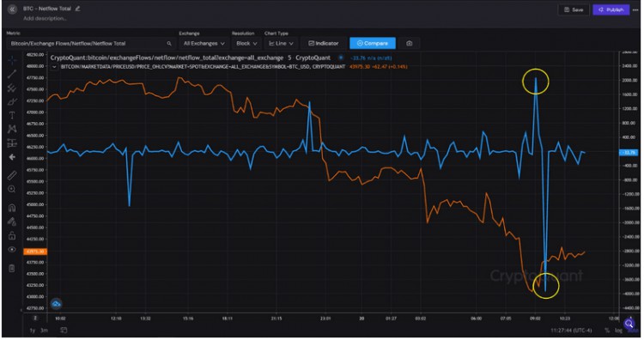Activate the zoom-in magnifier tool
The image size is (644, 340).
[x=12, y=189]
